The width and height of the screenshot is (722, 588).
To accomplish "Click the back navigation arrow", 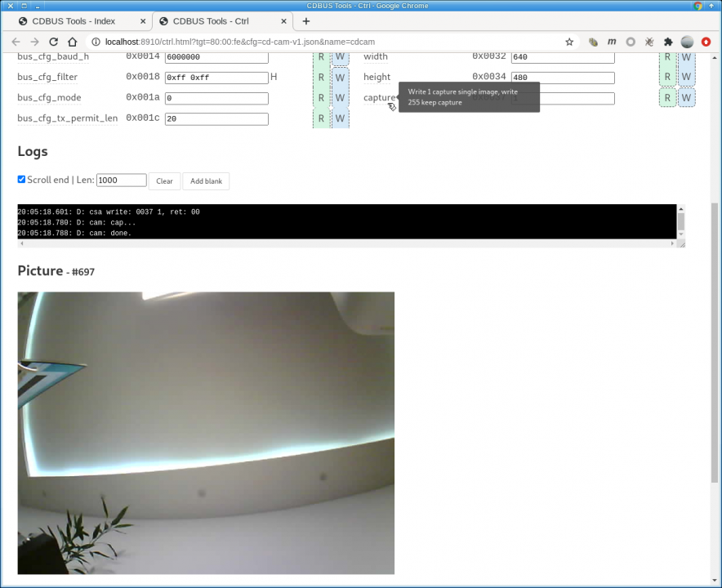I will tap(16, 42).
